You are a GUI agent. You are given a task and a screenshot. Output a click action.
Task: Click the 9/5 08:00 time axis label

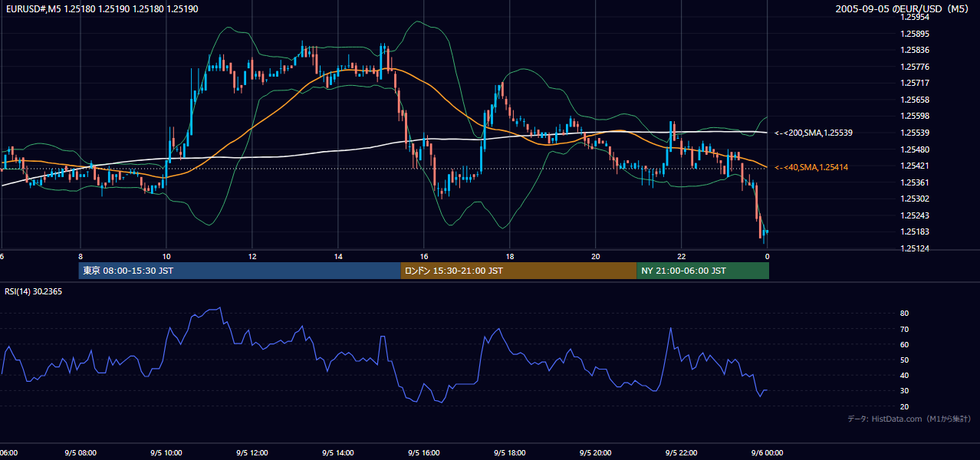pos(81,453)
